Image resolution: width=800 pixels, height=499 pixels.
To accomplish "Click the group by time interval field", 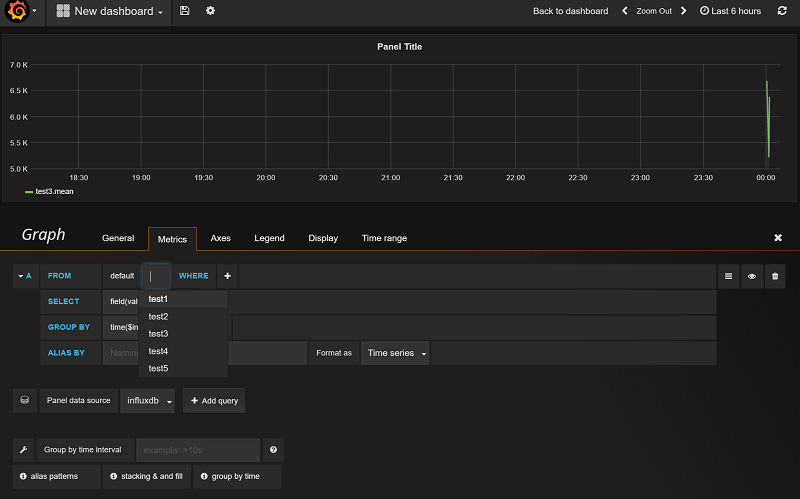I will tap(198, 450).
